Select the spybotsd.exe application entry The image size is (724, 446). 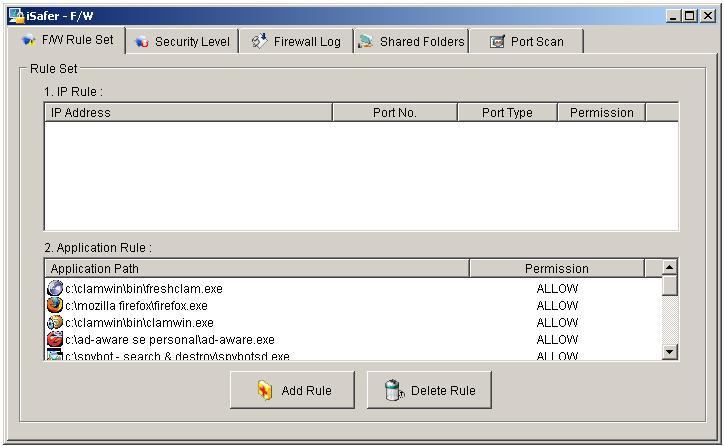(x=177, y=356)
